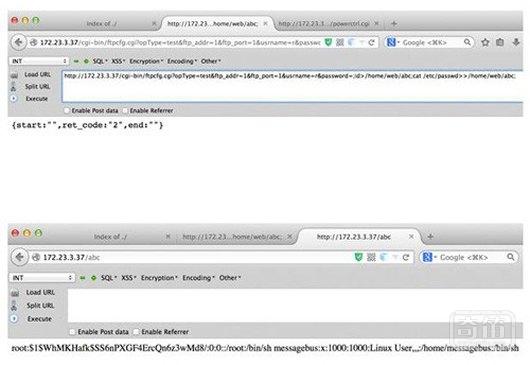Open the INT dropdown in top HackBar
Viewport: 530px width, 365px height.
(x=39, y=61)
